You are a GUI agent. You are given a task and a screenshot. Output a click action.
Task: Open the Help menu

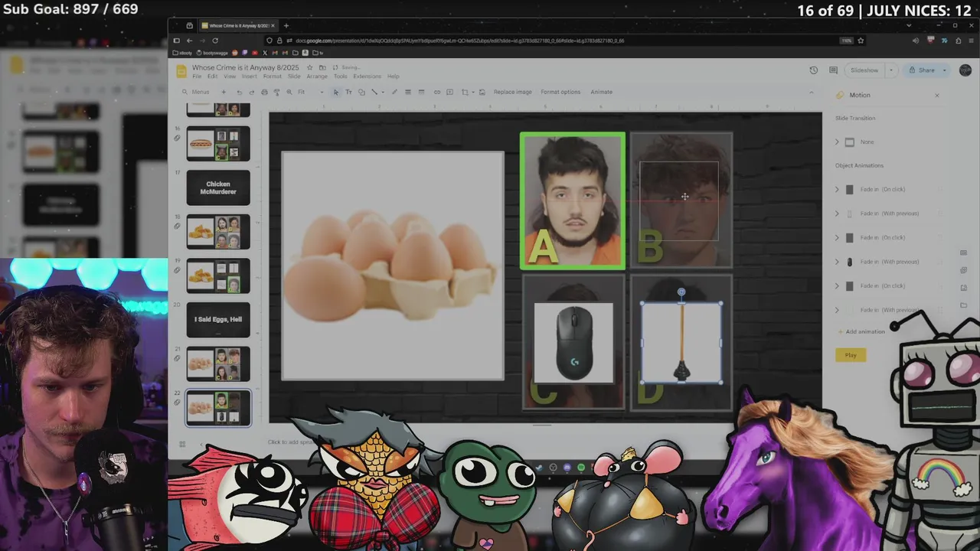pos(393,77)
